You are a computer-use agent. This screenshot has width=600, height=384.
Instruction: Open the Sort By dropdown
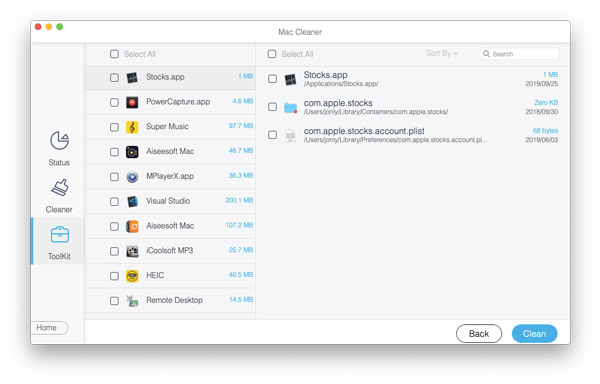point(442,53)
